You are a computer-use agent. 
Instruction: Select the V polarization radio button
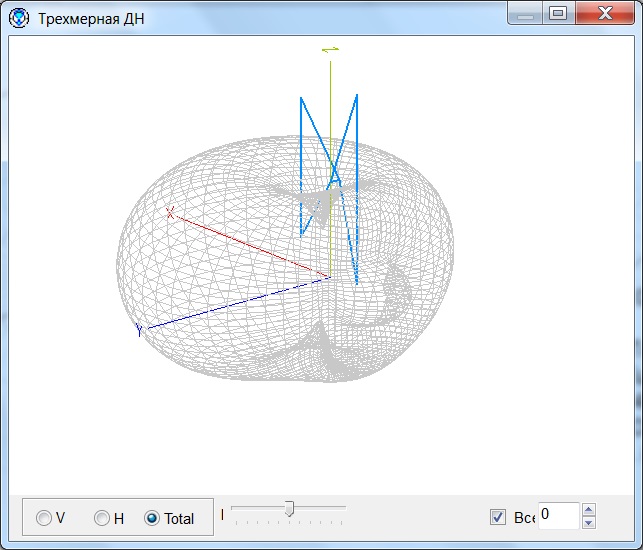click(x=44, y=518)
